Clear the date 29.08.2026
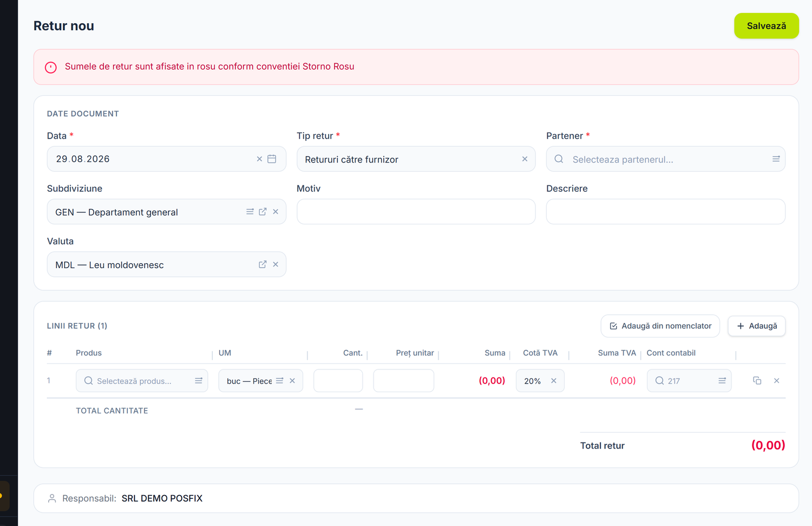Image resolution: width=812 pixels, height=526 pixels. point(259,159)
